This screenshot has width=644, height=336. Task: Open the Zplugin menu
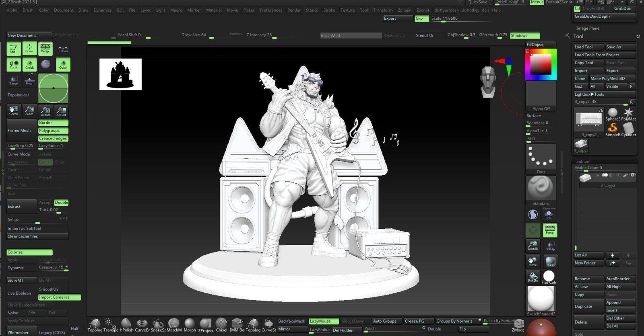[405, 10]
